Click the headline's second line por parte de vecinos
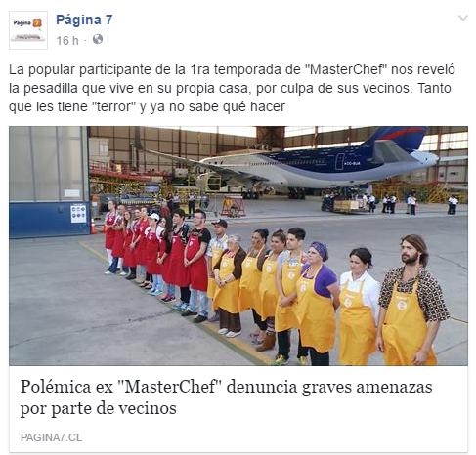This screenshot has width=476, height=455. (x=99, y=408)
